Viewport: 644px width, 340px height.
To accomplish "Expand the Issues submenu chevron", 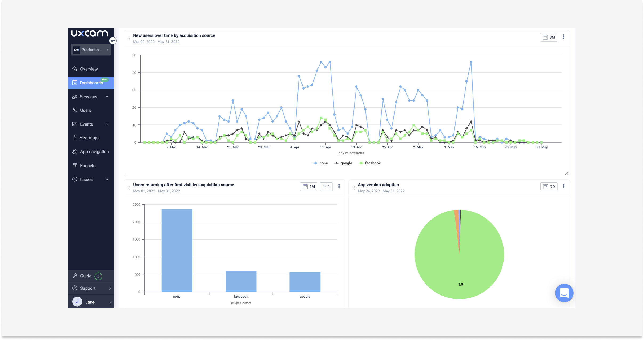I will click(x=107, y=179).
